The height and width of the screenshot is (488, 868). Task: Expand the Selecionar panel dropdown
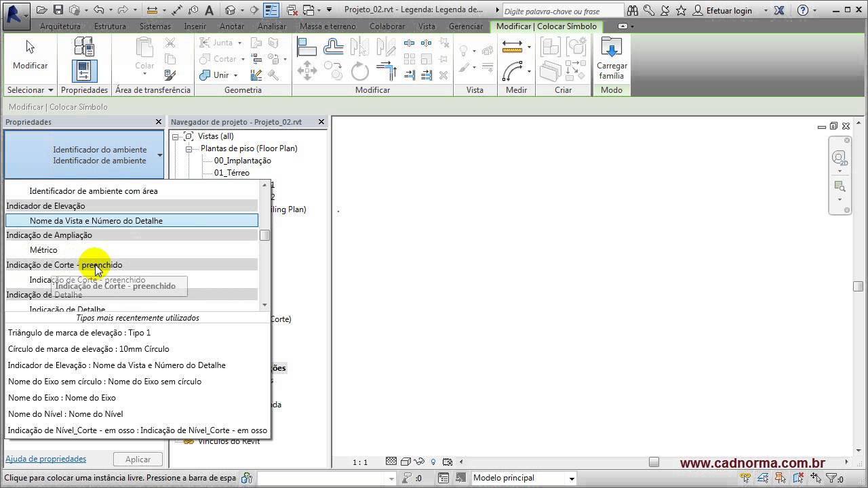(x=50, y=90)
